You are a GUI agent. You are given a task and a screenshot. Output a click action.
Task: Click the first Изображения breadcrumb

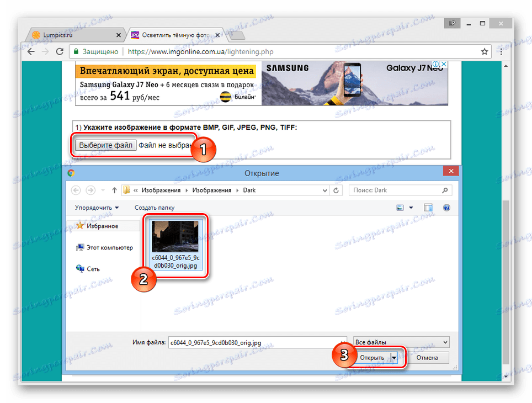[x=161, y=190]
